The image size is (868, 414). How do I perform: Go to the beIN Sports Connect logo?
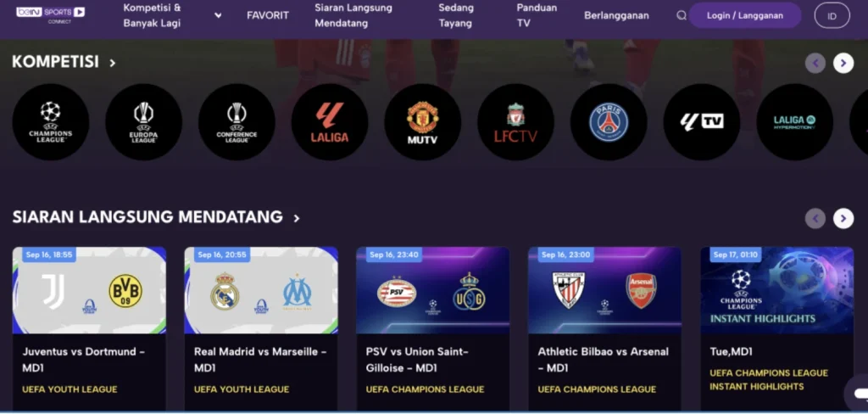coord(50,14)
